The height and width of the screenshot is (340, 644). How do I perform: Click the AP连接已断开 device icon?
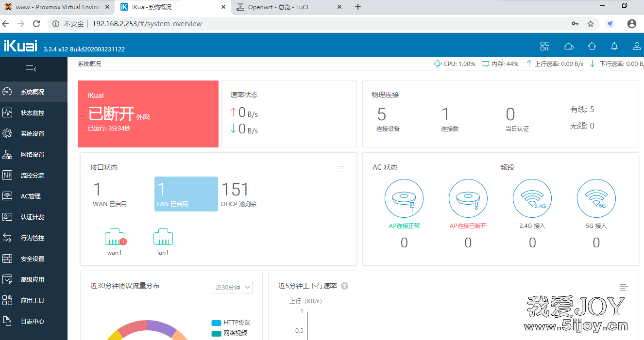468,198
